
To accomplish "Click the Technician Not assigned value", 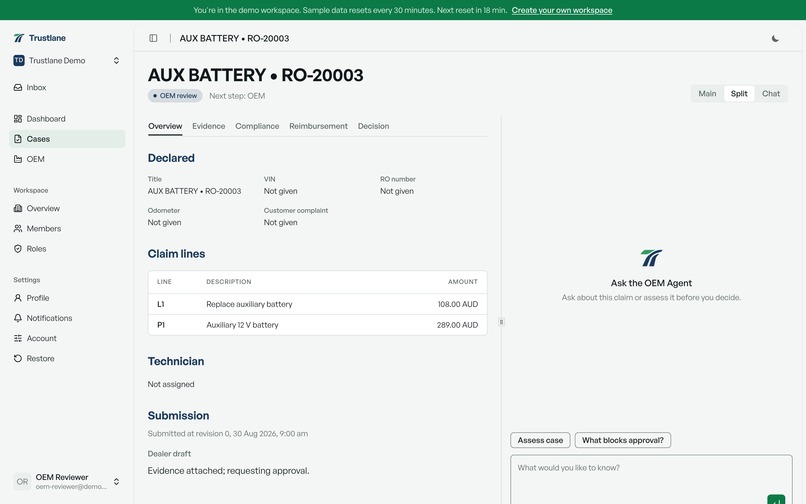I will pyautogui.click(x=171, y=384).
